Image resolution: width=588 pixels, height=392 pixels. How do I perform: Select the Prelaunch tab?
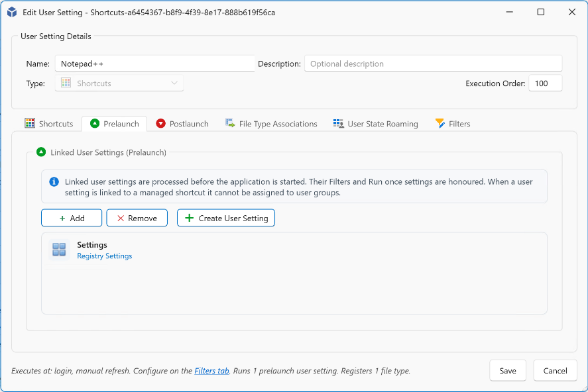tap(115, 124)
